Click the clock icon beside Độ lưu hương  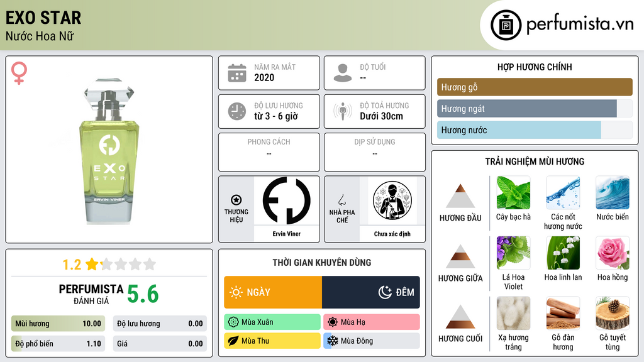[237, 111]
